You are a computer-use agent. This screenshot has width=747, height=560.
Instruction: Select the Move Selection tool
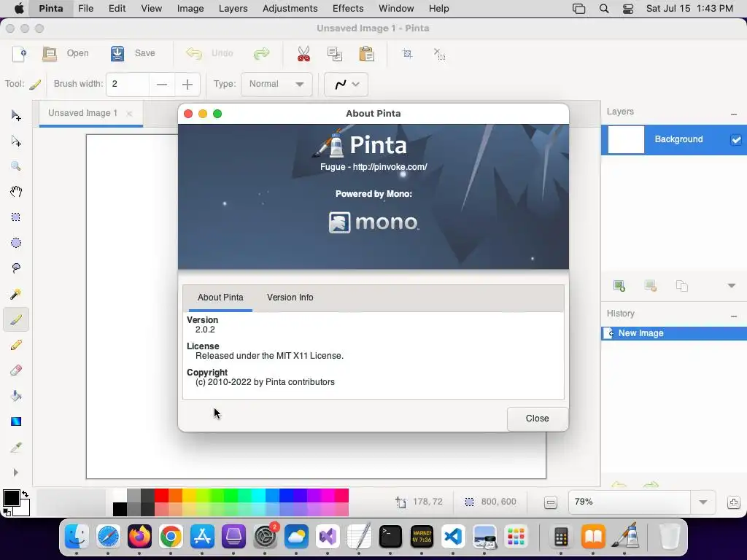click(x=16, y=141)
